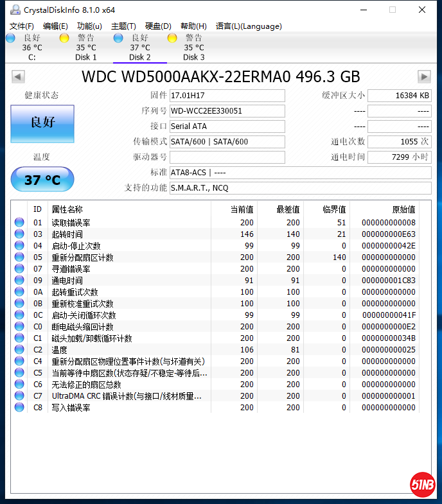Click status orb beside 重新分配扇区计数 attribute
442x504 pixels.
point(19,257)
